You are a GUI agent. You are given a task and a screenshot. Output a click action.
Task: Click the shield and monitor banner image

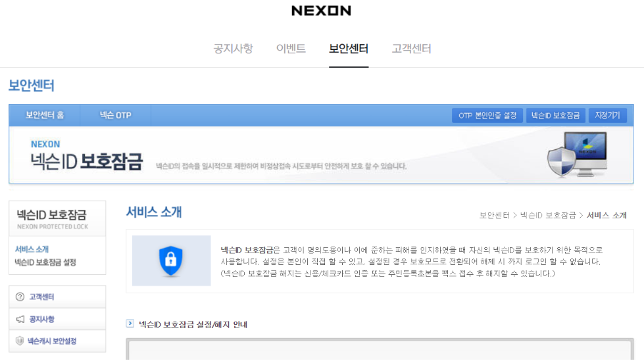point(577,155)
